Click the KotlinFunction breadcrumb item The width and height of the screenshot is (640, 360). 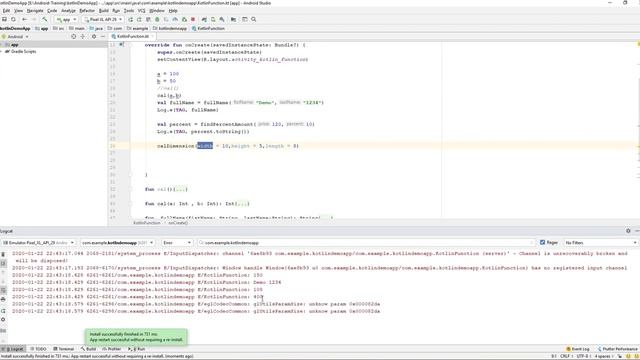(x=209, y=29)
